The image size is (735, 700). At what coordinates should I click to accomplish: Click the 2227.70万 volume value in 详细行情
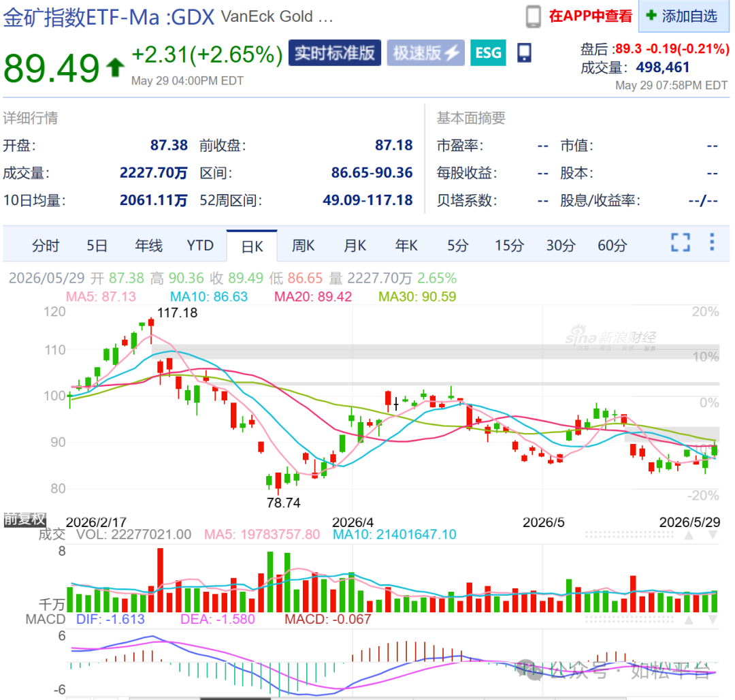click(x=153, y=173)
